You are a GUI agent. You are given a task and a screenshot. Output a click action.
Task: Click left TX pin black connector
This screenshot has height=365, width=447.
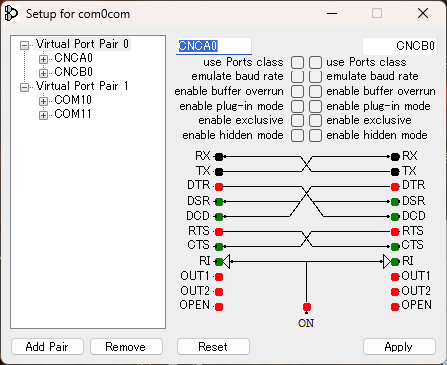pyautogui.click(x=219, y=172)
